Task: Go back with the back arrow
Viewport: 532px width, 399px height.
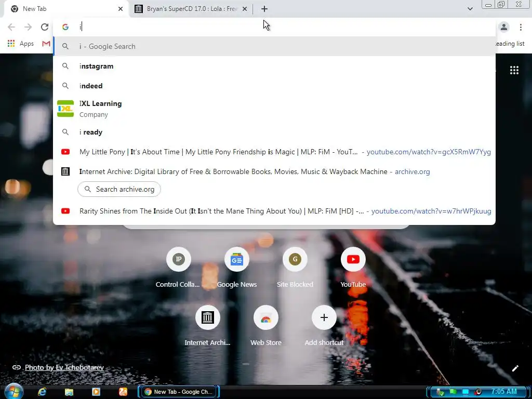Action: 11,27
